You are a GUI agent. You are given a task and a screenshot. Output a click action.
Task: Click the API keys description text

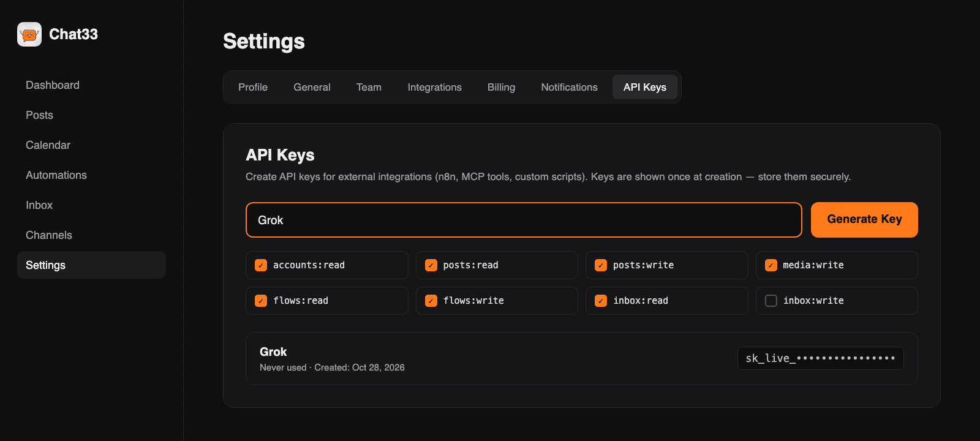(x=548, y=176)
